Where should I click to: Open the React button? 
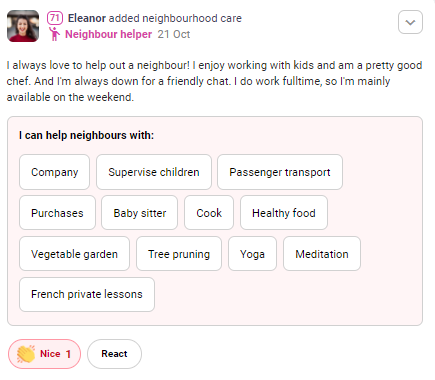tap(114, 354)
